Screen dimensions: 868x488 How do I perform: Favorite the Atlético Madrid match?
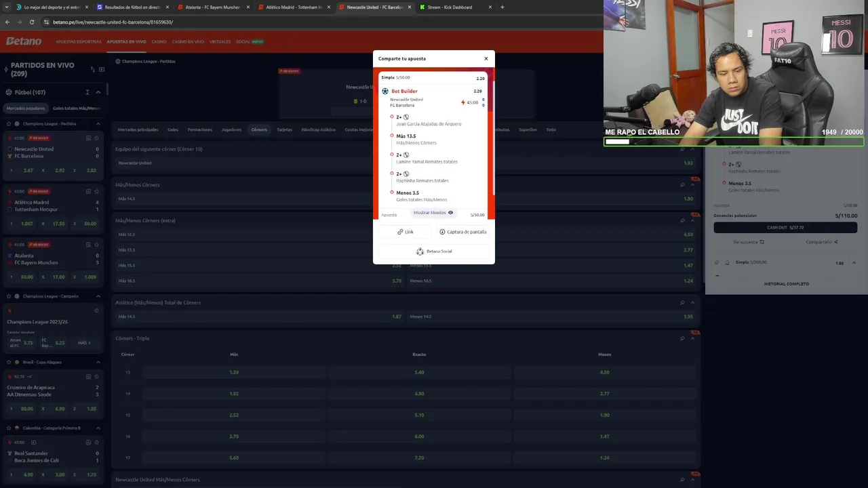96,191
